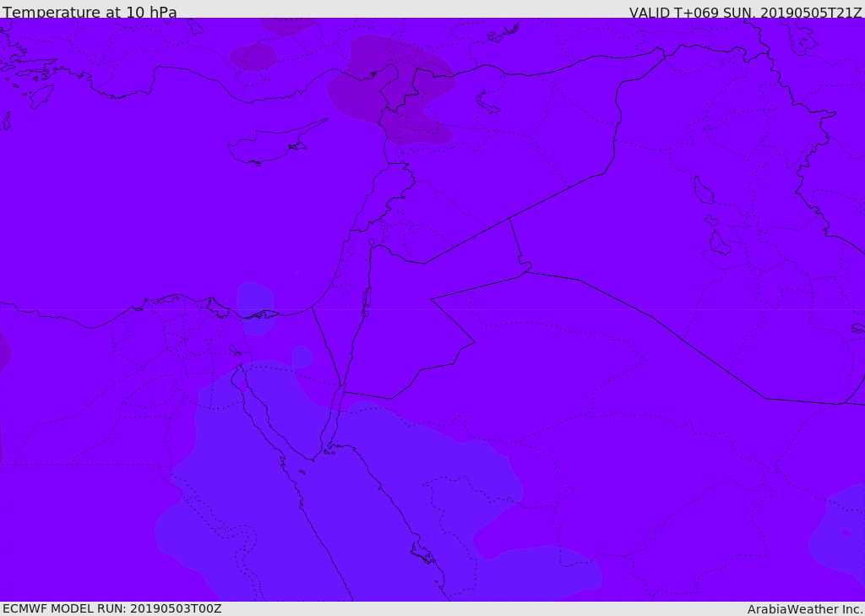Click the magenta patch on left map edge
865x616 pixels.
click(4, 351)
